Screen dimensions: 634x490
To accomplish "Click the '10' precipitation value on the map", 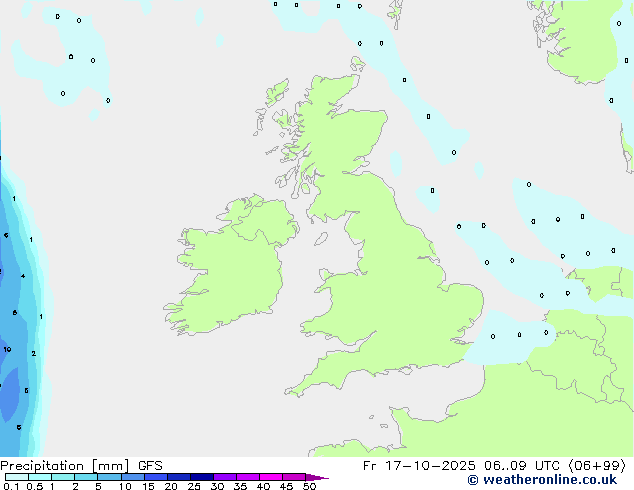I will (x=7, y=349).
